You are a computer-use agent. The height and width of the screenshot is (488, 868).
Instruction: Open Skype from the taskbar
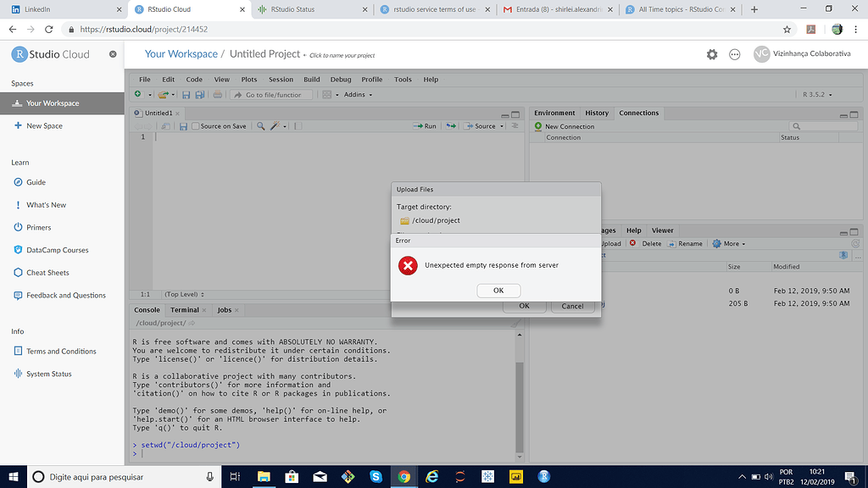[376, 476]
